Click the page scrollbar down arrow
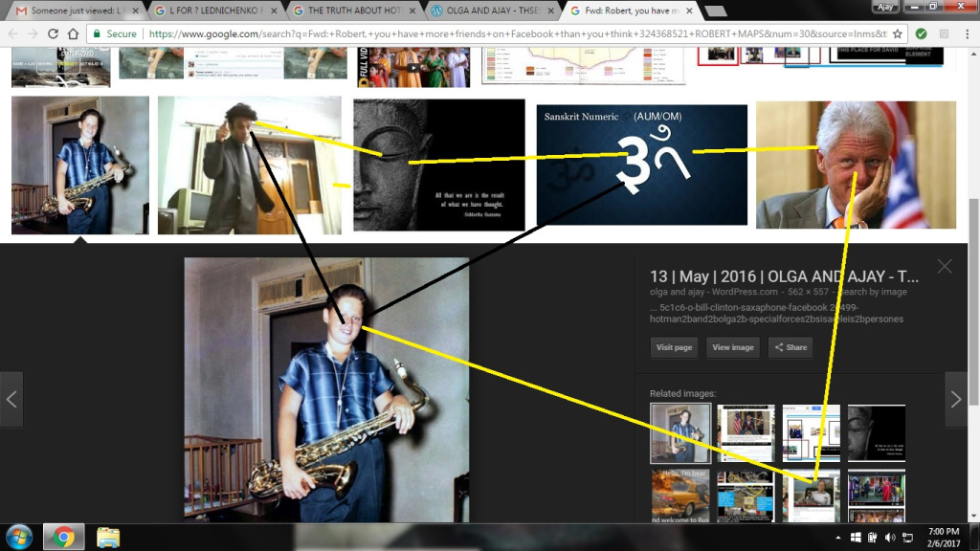Image resolution: width=980 pixels, height=551 pixels. pos(973,517)
